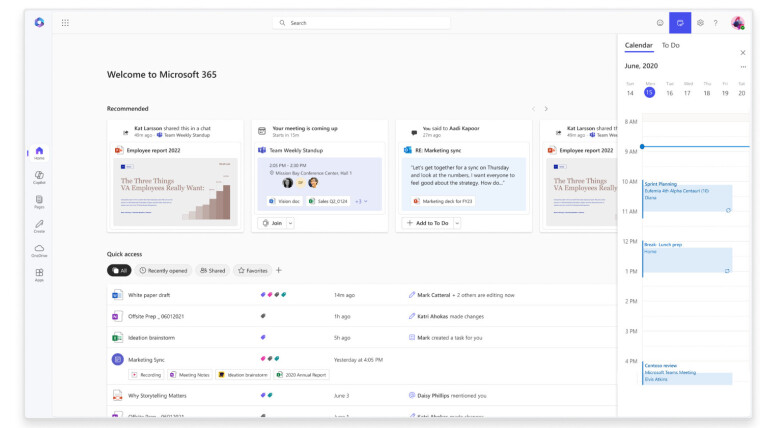This screenshot has width=760, height=428.
Task: Open the Recording chip under Marketing Sync
Action: pos(146,375)
